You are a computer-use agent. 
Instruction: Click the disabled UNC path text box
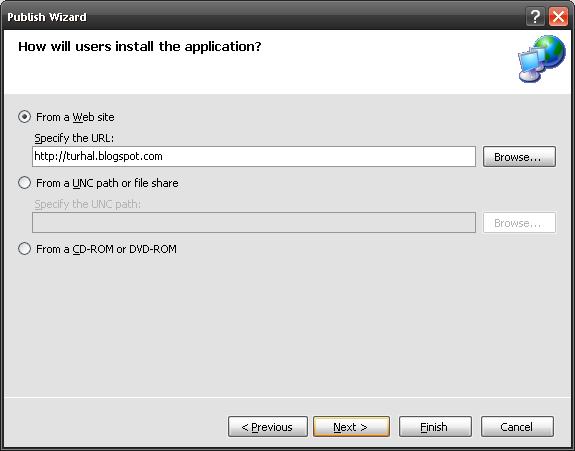pyautogui.click(x=254, y=223)
